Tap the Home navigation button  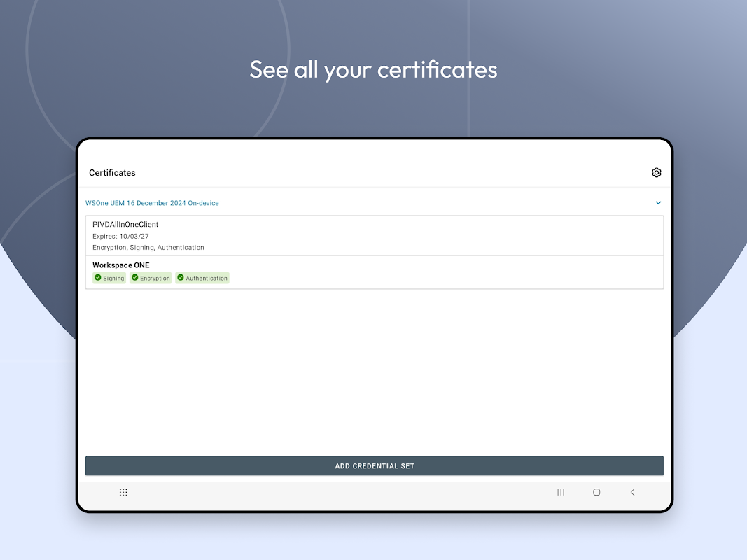coord(596,492)
